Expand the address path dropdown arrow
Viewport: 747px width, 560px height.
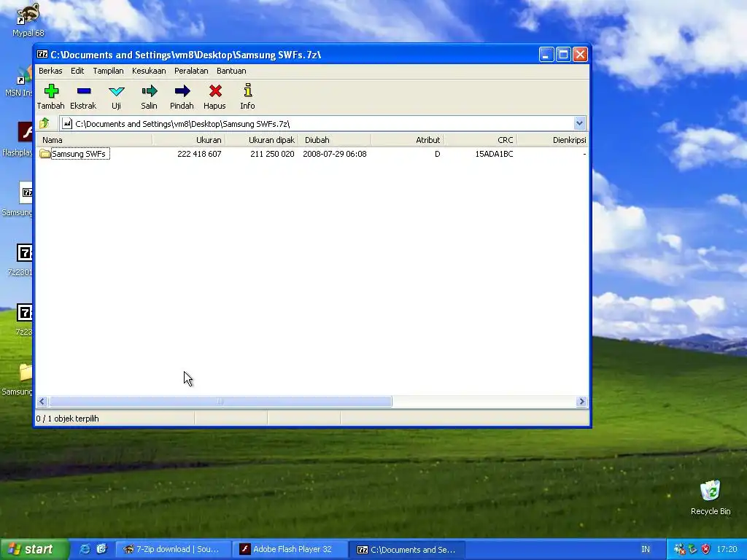579,123
